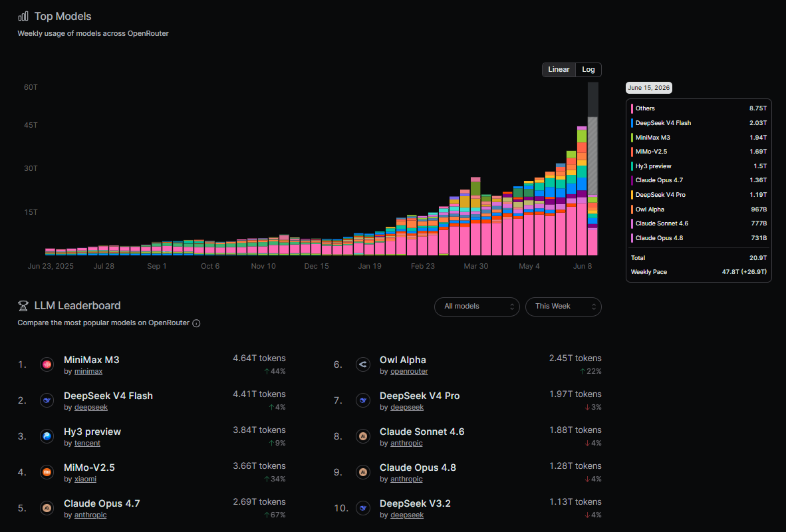This screenshot has height=532, width=786.
Task: Click the 1.13T tokens value for DeepSeek V3.2
Action: coord(575,502)
